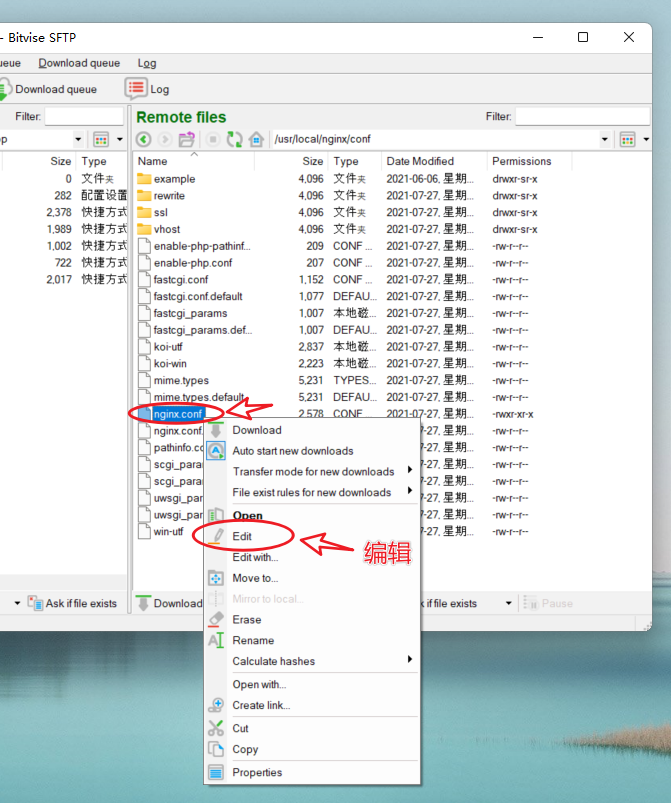Image resolution: width=671 pixels, height=803 pixels.
Task: Select the mime.types file
Action: (x=181, y=381)
